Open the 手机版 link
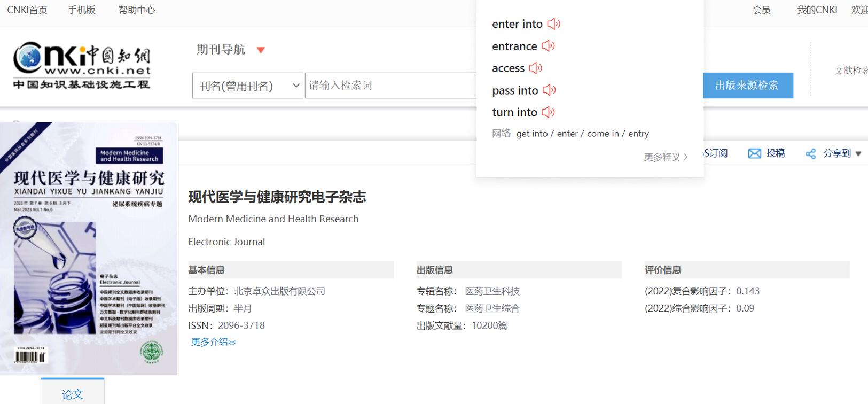The height and width of the screenshot is (404, 868). click(82, 10)
